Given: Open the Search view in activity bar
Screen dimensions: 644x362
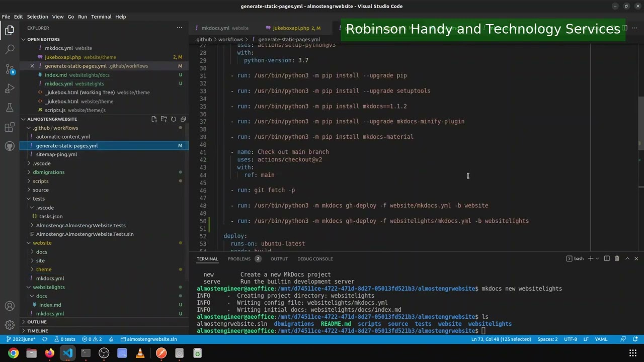Looking at the screenshot, I should pos(10,49).
